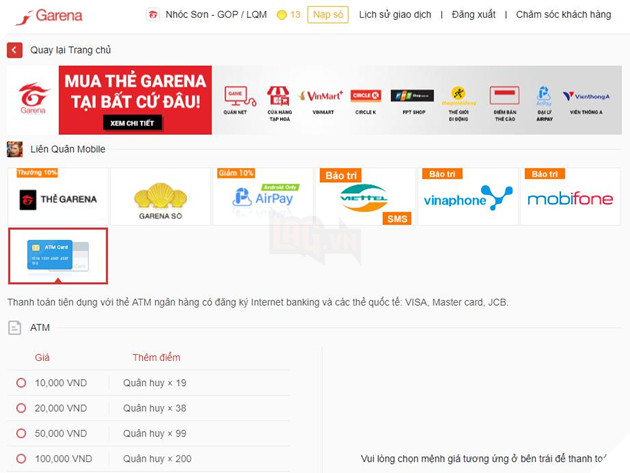Click the Viễn Thông A logo
This screenshot has height=473, width=630.
click(x=586, y=96)
